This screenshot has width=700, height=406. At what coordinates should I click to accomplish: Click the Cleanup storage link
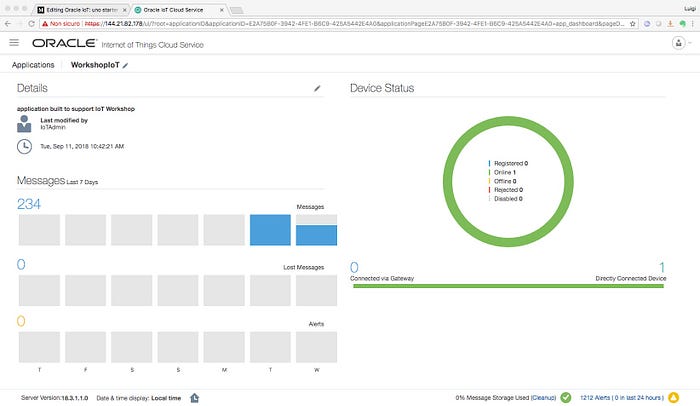pyautogui.click(x=543, y=398)
